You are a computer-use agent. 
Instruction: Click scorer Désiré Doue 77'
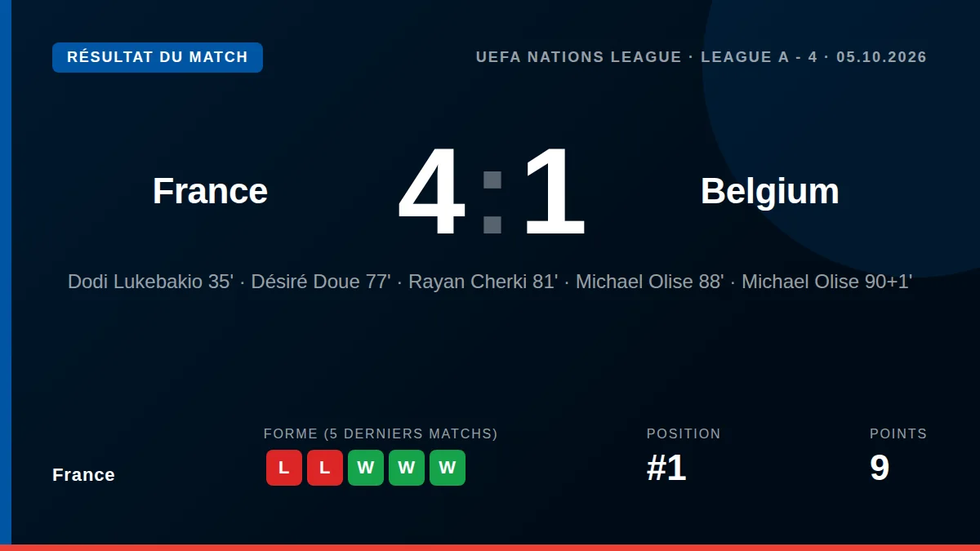[321, 282]
